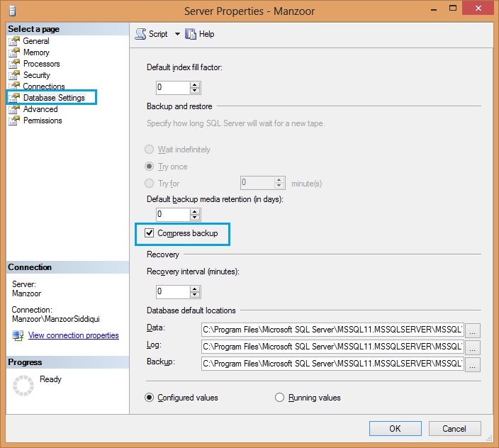Open the Processors page
This screenshot has height=448, width=499.
click(41, 64)
